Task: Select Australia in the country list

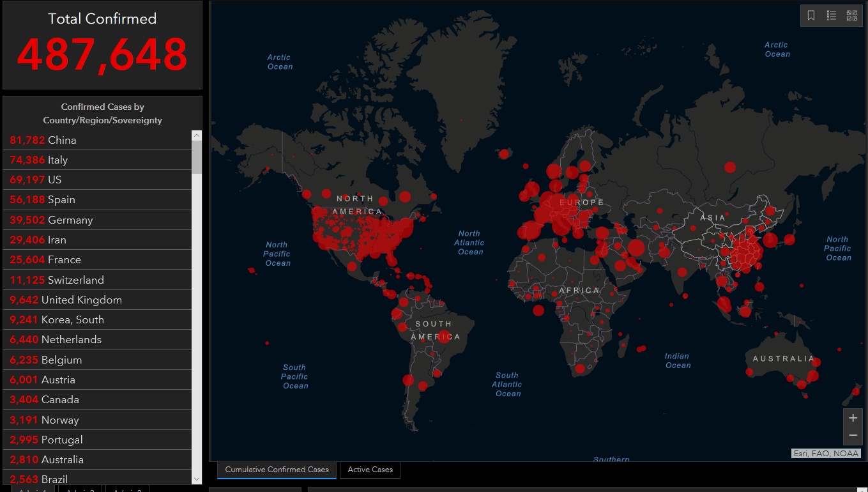Action: coord(97,459)
